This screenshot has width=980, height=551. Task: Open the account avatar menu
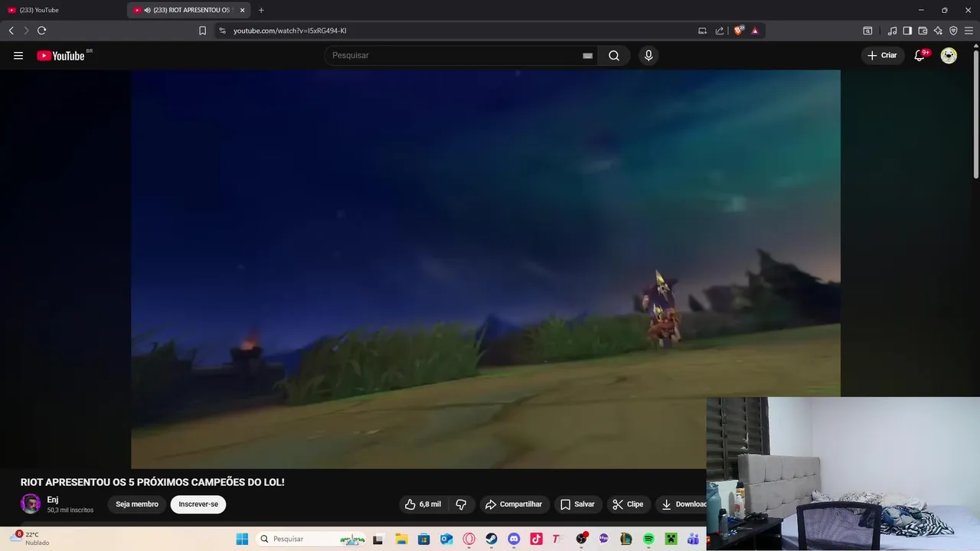tap(949, 55)
